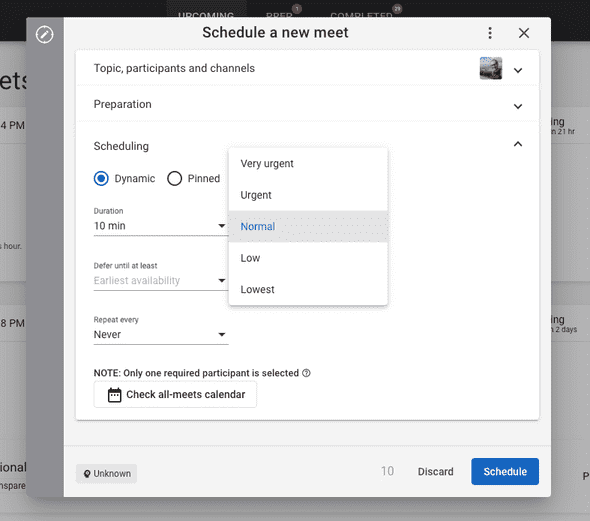Click the Discard button
Screen dimensions: 590x521
click(435, 471)
